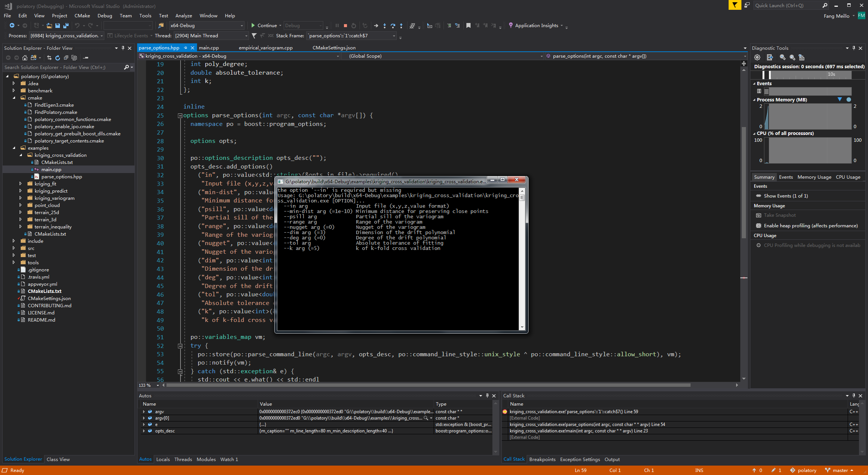Open the CMake menu
Viewport: 868px width, 475px height.
[x=82, y=16]
